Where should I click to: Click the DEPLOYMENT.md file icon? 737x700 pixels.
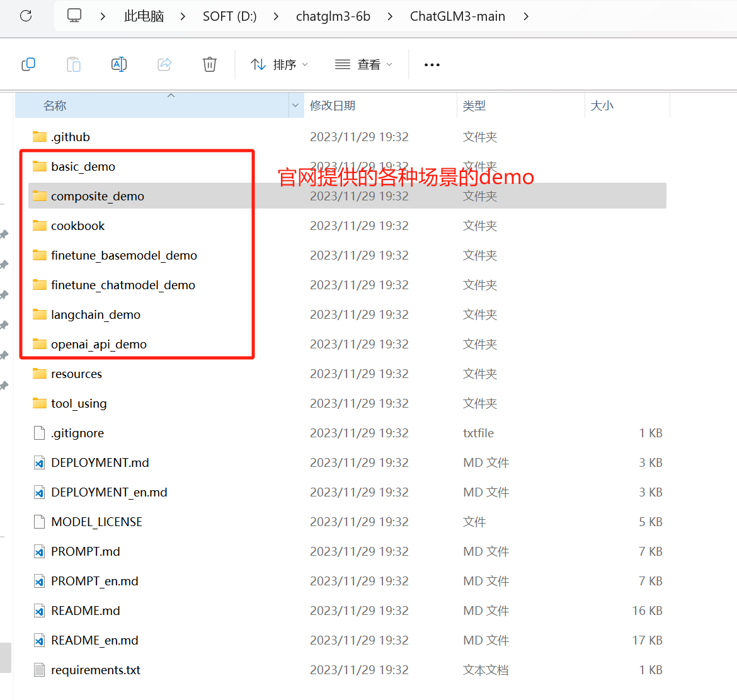[40, 462]
